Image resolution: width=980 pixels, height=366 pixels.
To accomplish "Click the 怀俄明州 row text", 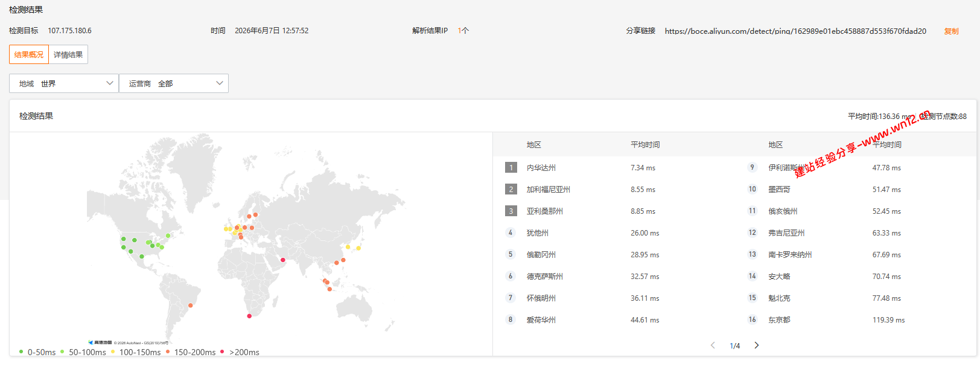I will point(541,298).
